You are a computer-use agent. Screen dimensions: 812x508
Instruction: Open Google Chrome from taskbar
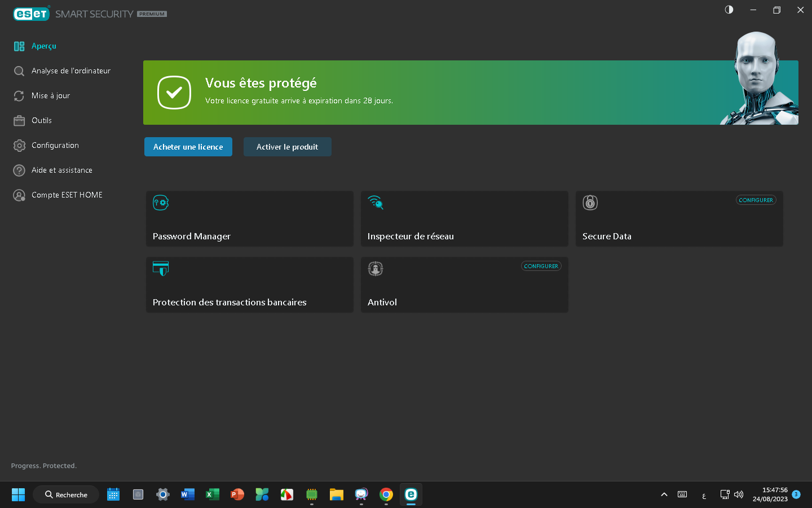coord(386,494)
